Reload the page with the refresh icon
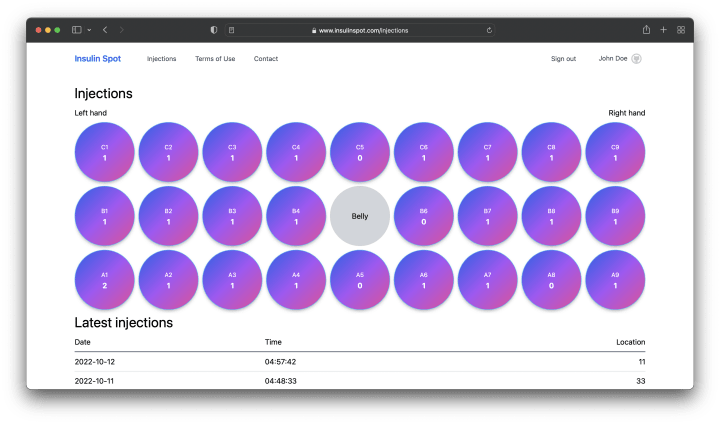720x424 pixels. pyautogui.click(x=489, y=30)
